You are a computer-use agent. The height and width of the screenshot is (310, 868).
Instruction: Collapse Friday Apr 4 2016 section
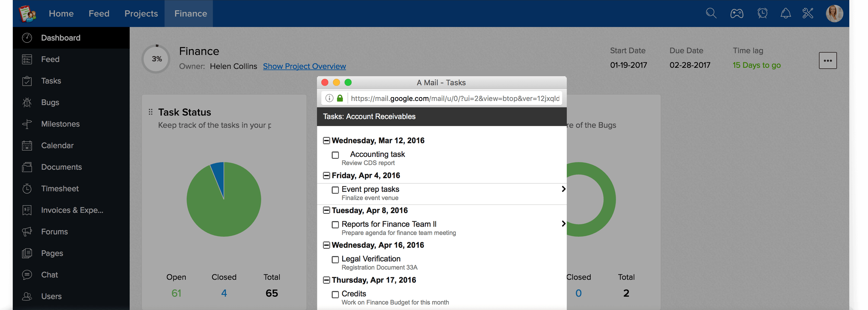coord(326,175)
